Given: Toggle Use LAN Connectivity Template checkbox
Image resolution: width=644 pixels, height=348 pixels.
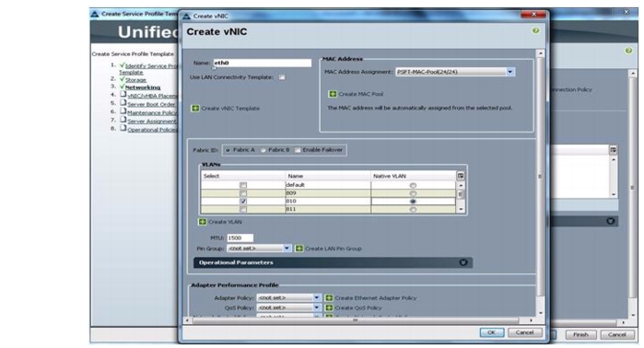Looking at the screenshot, I should coord(282,77).
